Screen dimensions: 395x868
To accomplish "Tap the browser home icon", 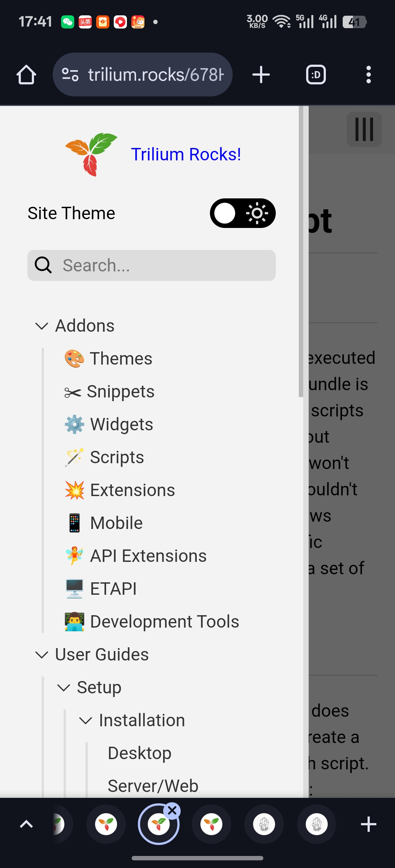I will (x=26, y=75).
